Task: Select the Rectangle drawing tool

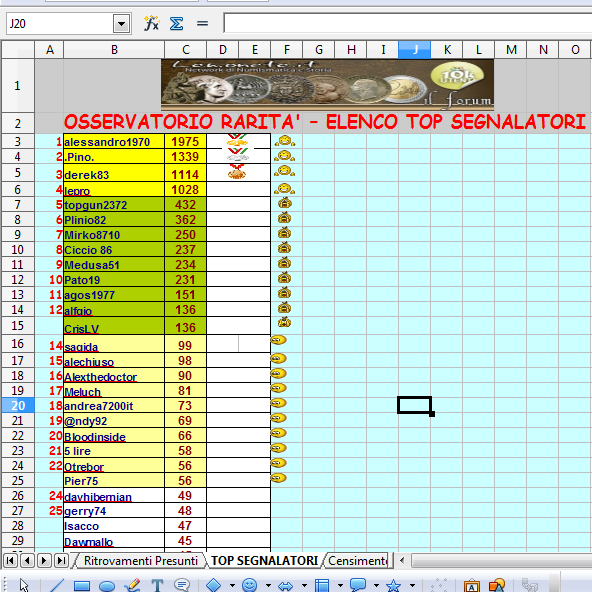Action: pyautogui.click(x=82, y=586)
